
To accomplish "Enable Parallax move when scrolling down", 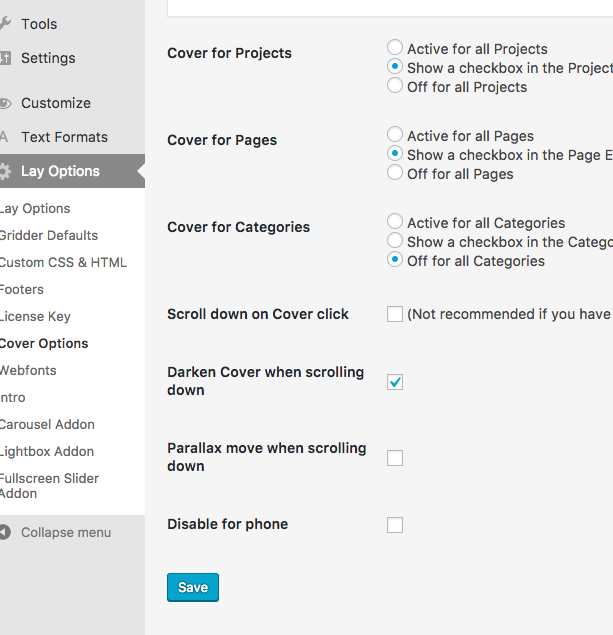I will pyautogui.click(x=395, y=458).
